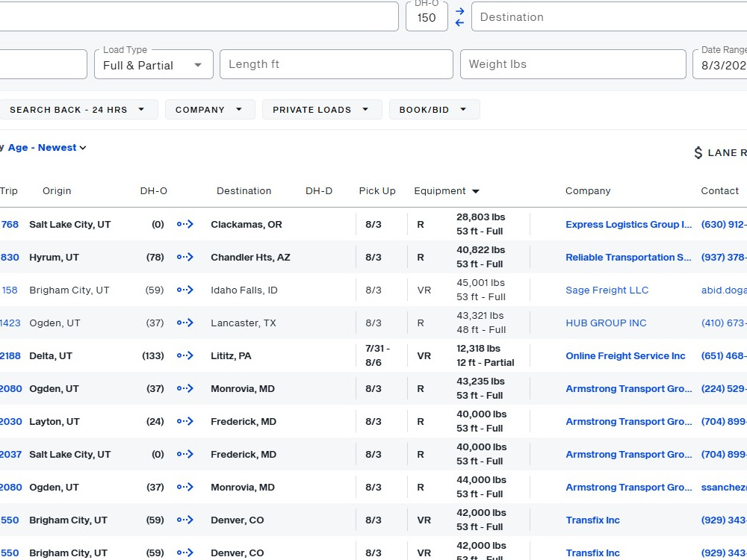Click route arrow icon for Chandler Hts, AZ row
The image size is (747, 560).
185,257
